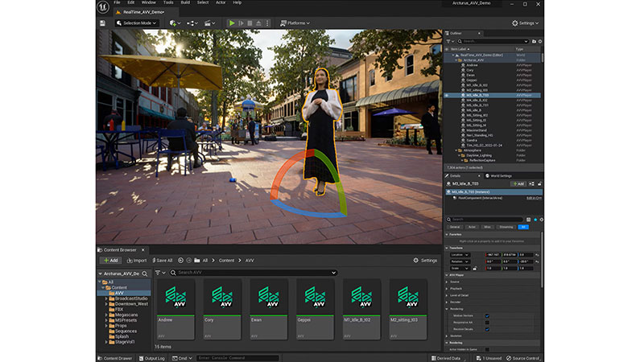The width and height of the screenshot is (644, 362).
Task: Click the Output Log button
Action: point(153,358)
